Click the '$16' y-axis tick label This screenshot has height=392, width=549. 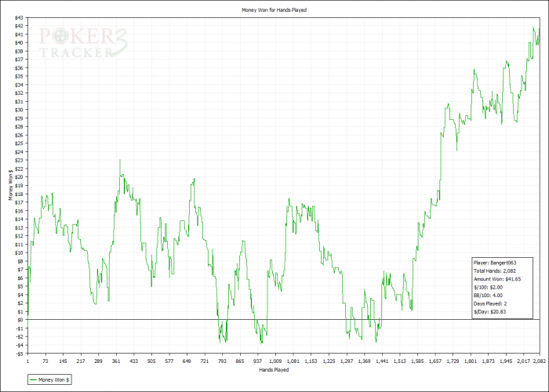click(x=19, y=211)
